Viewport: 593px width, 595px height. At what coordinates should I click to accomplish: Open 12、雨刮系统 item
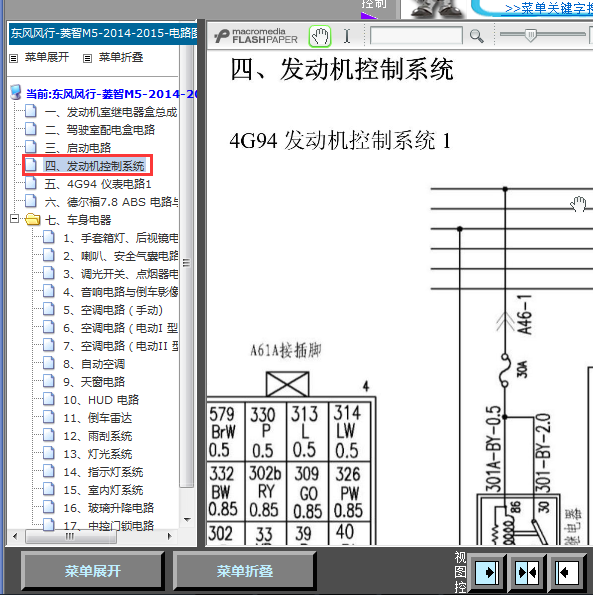click(x=98, y=436)
